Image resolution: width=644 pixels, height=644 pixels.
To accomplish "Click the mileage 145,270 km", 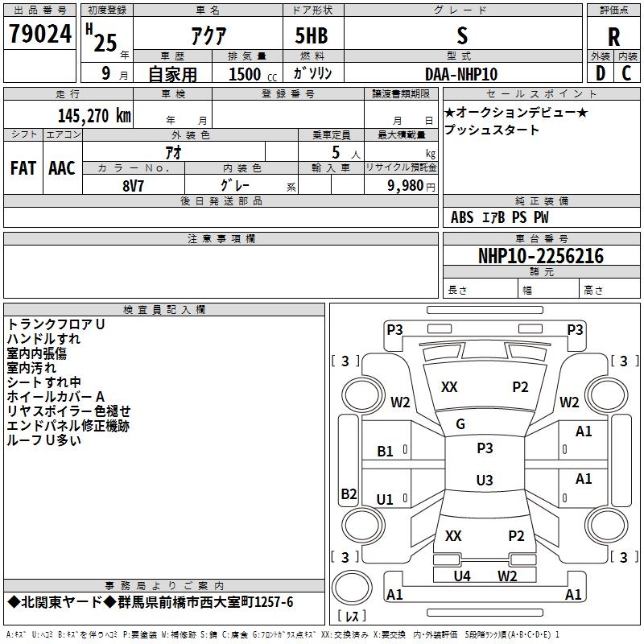I will click(x=94, y=116).
